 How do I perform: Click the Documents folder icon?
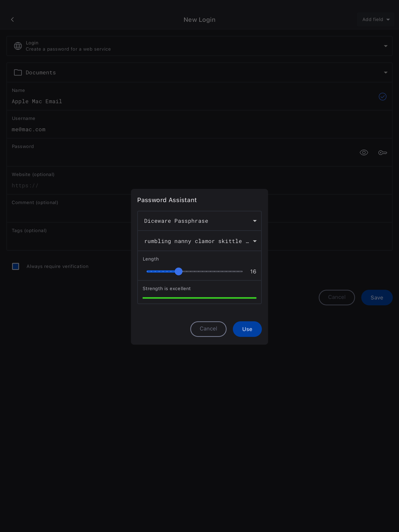(x=18, y=72)
